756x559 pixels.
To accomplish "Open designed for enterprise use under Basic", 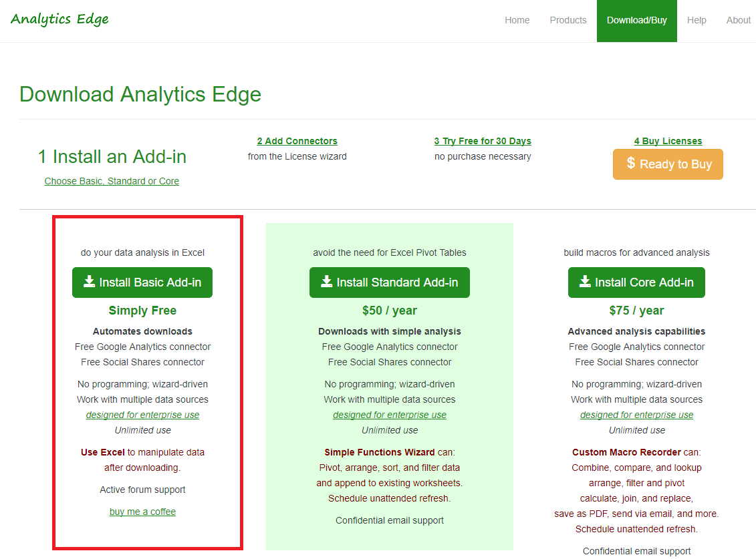I will pyautogui.click(x=143, y=415).
